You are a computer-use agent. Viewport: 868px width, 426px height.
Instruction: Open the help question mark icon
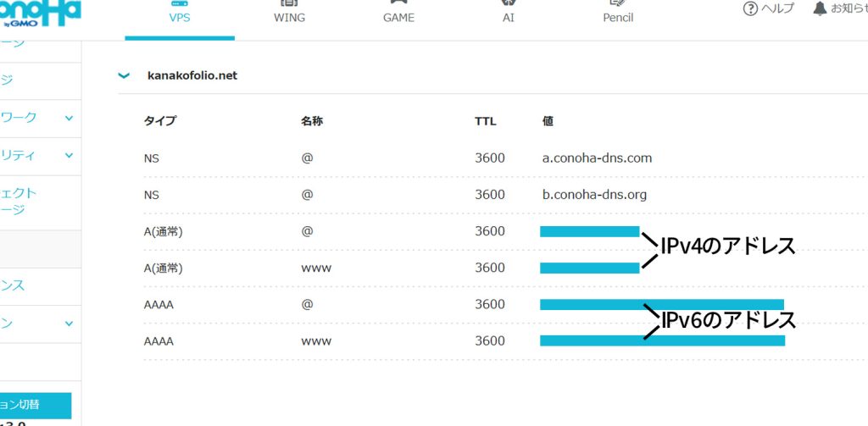(x=749, y=8)
